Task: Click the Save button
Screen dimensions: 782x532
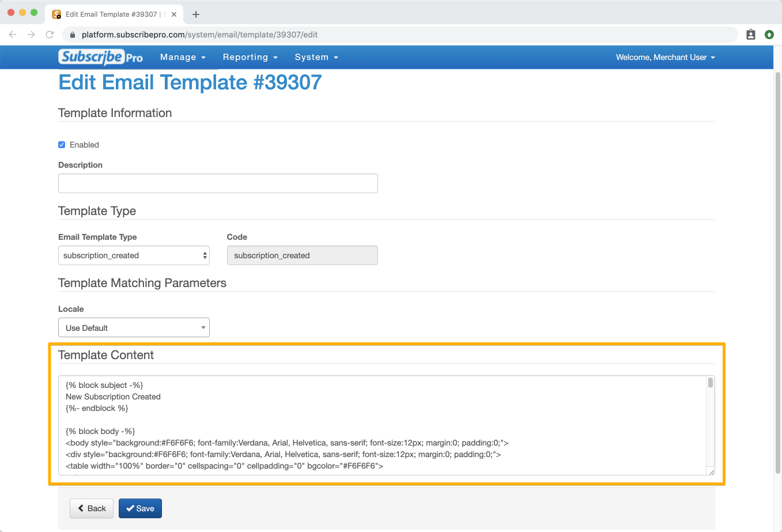Action: [x=140, y=508]
